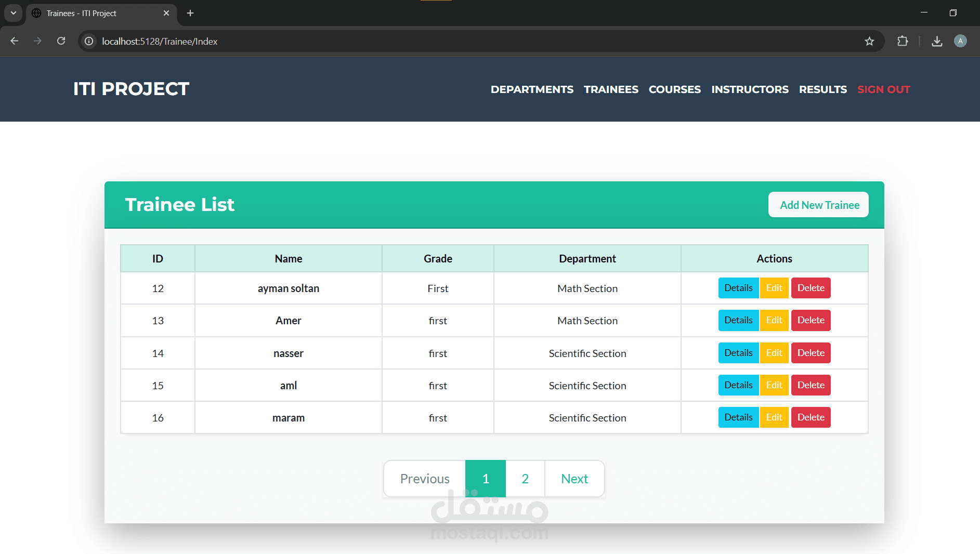Click the Grade column header
Viewport: 980px width, 554px height.
click(438, 259)
